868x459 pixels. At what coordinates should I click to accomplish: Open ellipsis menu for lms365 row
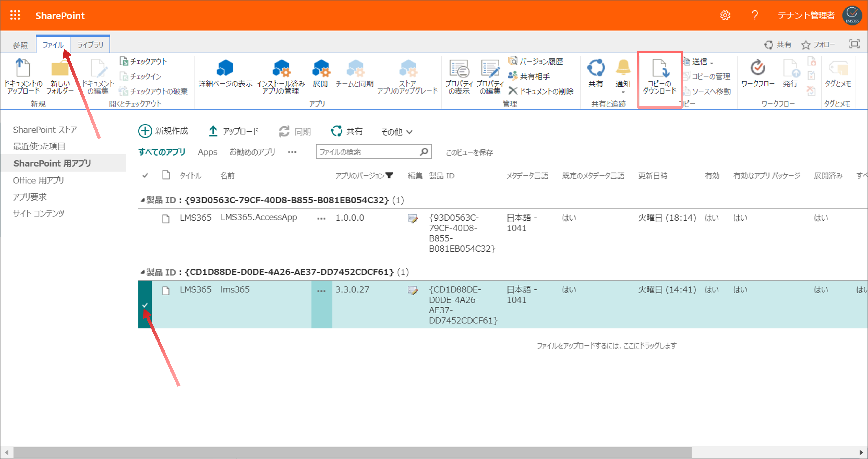coord(321,291)
